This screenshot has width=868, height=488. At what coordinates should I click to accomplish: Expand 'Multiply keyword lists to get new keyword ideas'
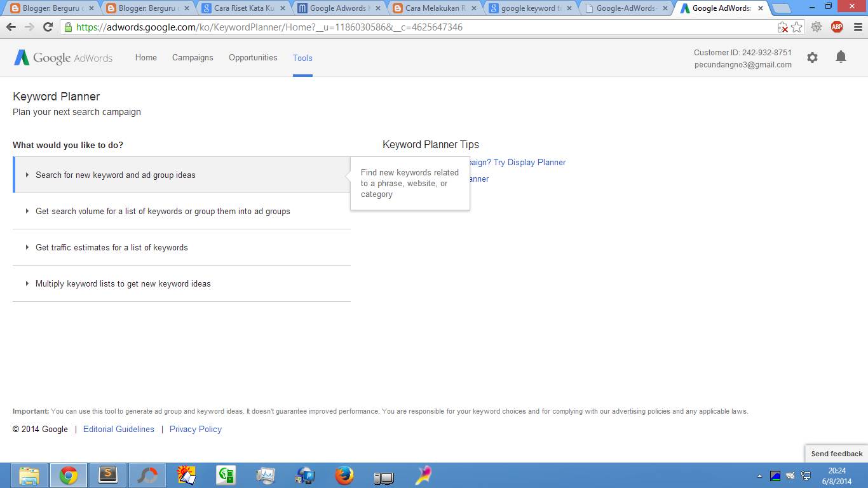pos(182,283)
